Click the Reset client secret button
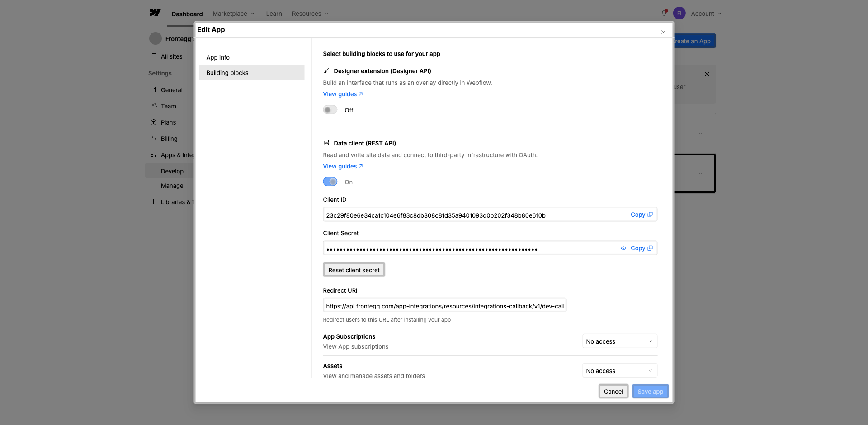 354,270
